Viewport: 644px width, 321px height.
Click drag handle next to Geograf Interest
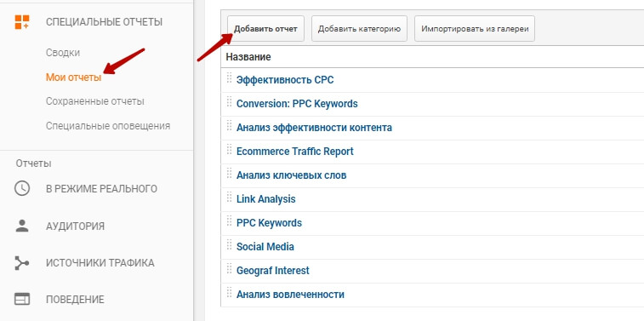pos(229,268)
